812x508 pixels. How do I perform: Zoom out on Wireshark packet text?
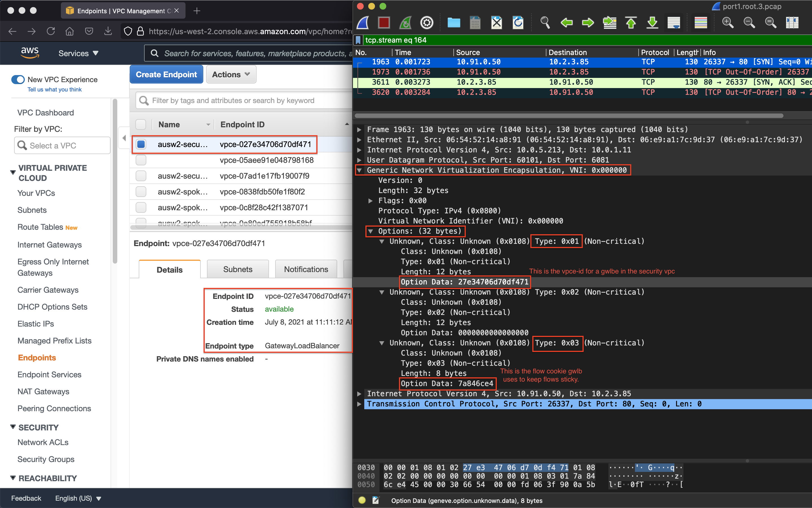[749, 23]
